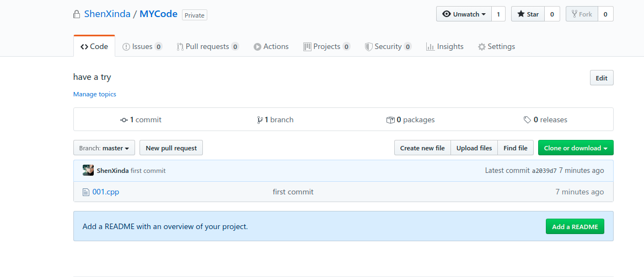Click the commit history icon

tap(124, 120)
